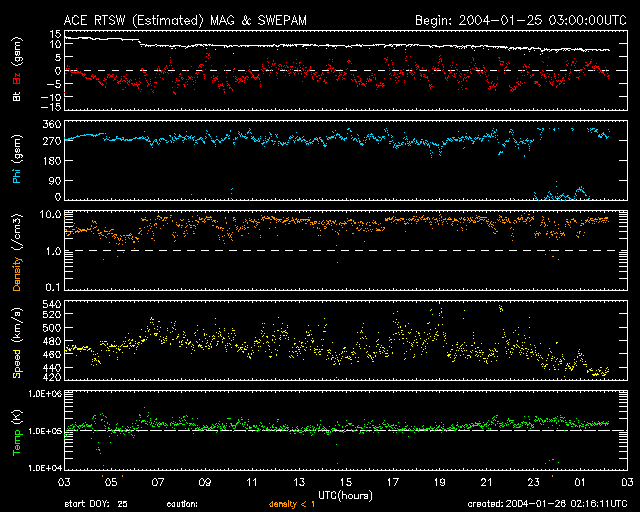Click the created 2004-01-26 timestamp
The height and width of the screenshot is (512, 640).
pyautogui.click(x=545, y=504)
